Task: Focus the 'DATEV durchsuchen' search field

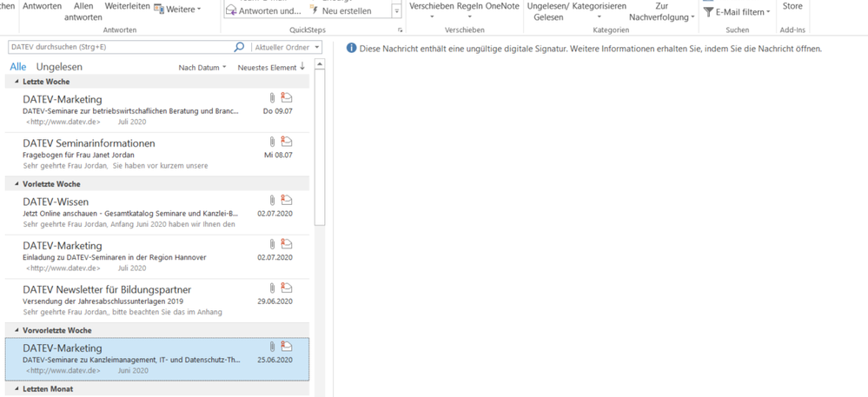Action: (x=121, y=48)
